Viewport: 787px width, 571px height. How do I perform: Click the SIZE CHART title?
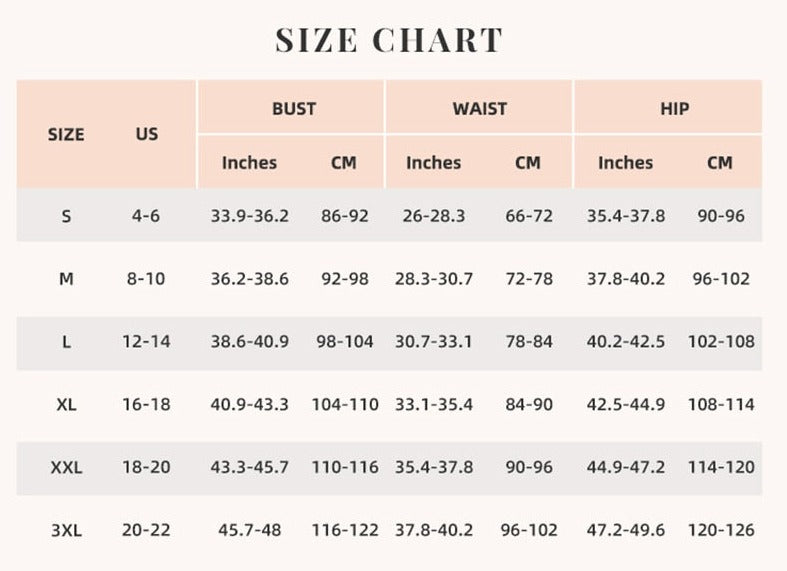coord(389,40)
